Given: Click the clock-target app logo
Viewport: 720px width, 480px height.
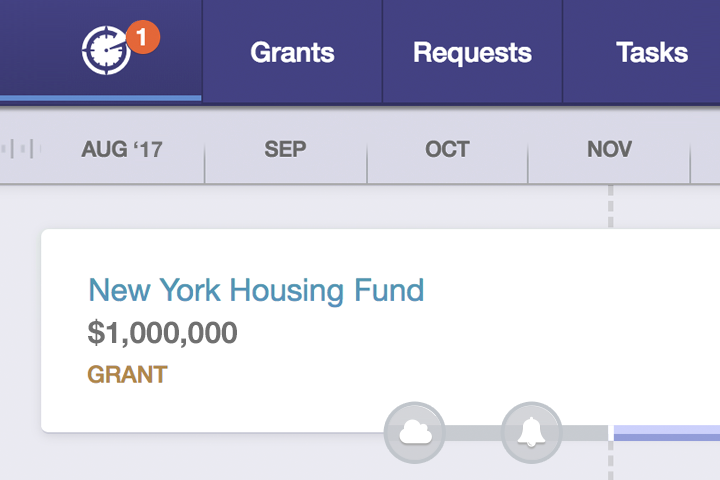Looking at the screenshot, I should click(x=106, y=50).
